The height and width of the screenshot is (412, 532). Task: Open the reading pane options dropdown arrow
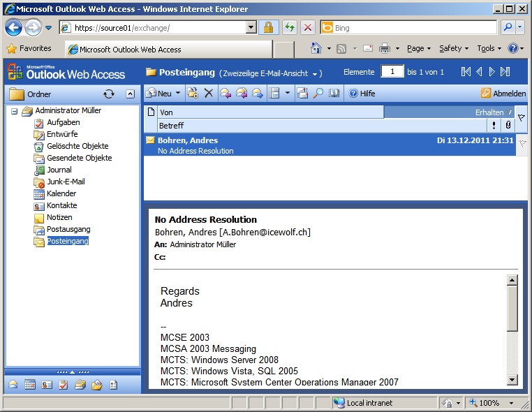tap(288, 93)
